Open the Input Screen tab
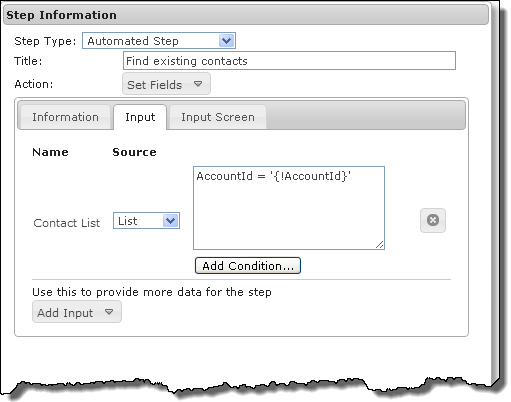 point(218,117)
